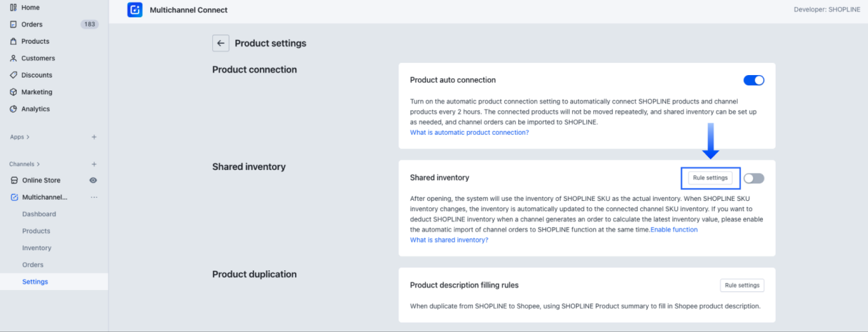Expand the Channels section chevron
868x332 pixels.
(x=38, y=164)
